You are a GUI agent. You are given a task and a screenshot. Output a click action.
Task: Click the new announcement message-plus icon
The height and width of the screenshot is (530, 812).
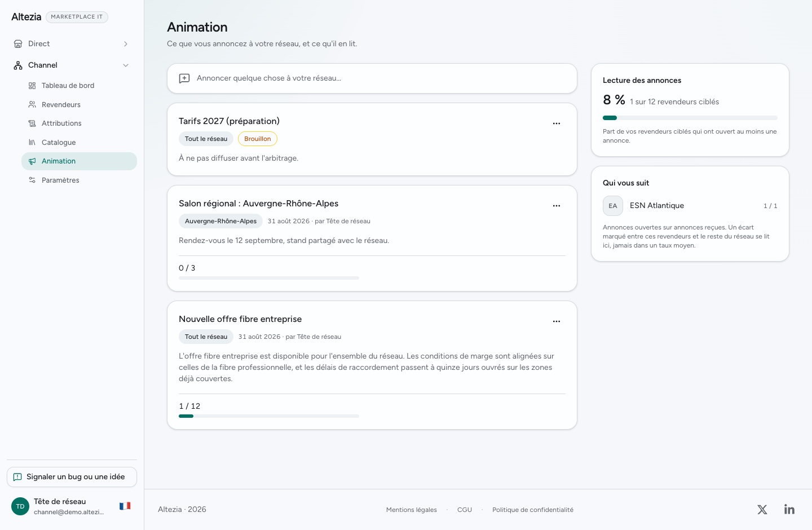tap(184, 78)
